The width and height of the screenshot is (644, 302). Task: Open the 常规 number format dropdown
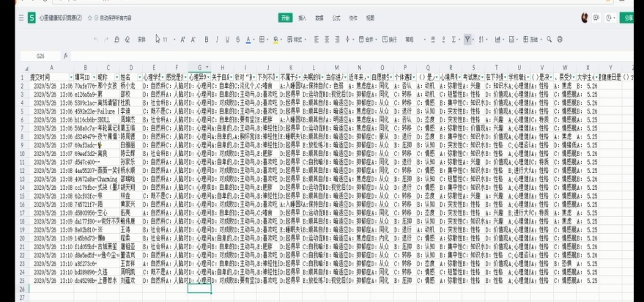coord(415,40)
